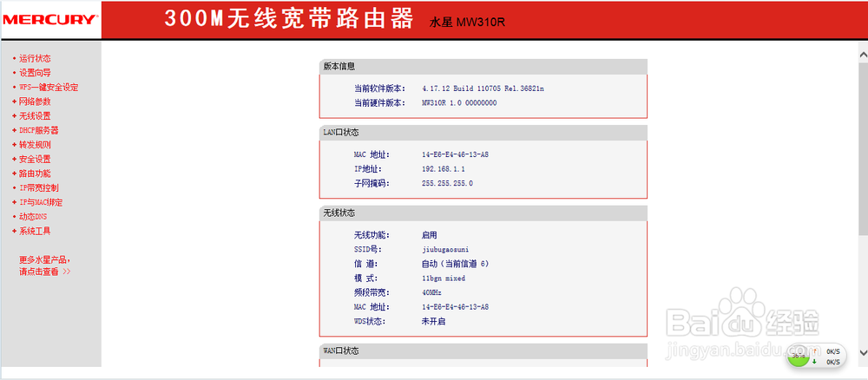The image size is (868, 380).
Task: Click 更多水星产品 请点击查看 link
Action: click(x=45, y=265)
